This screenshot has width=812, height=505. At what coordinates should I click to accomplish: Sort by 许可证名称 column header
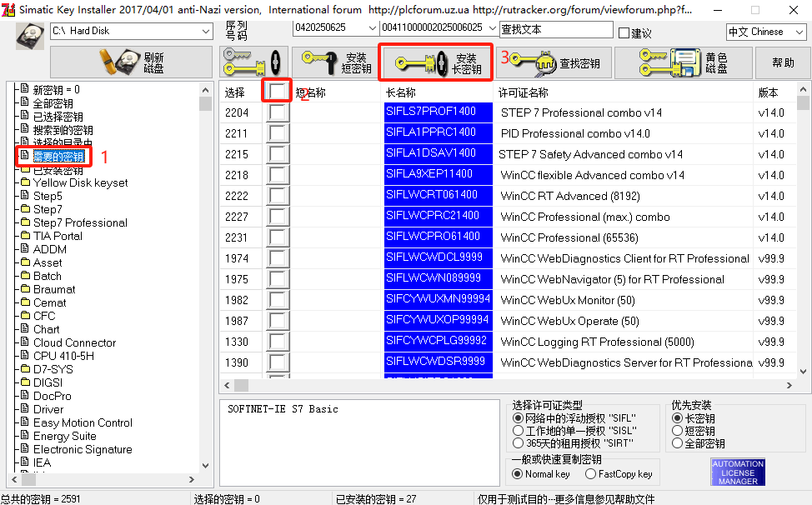[x=523, y=92]
